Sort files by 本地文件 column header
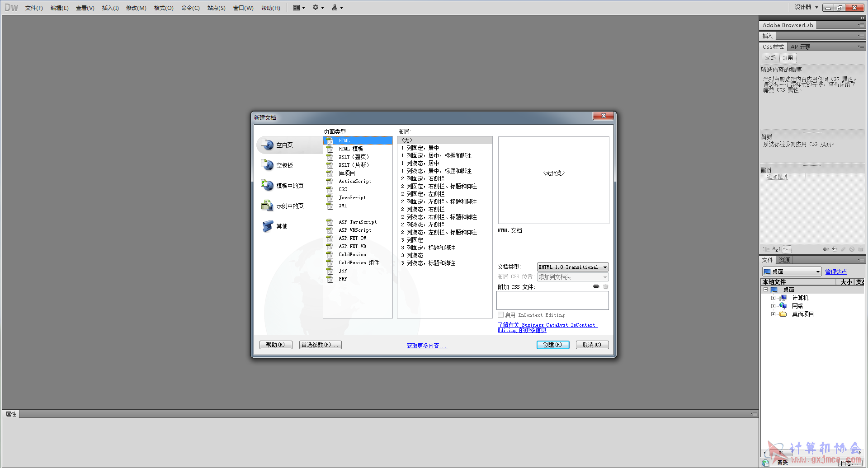 798,282
